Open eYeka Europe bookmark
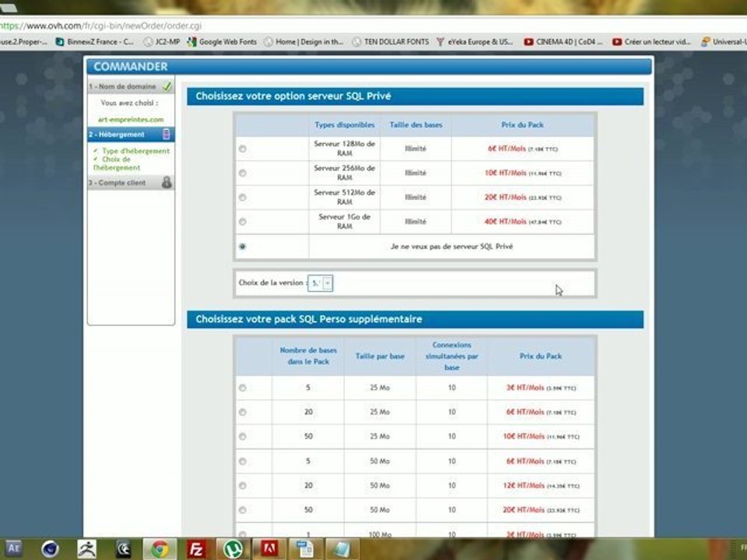 click(x=475, y=42)
